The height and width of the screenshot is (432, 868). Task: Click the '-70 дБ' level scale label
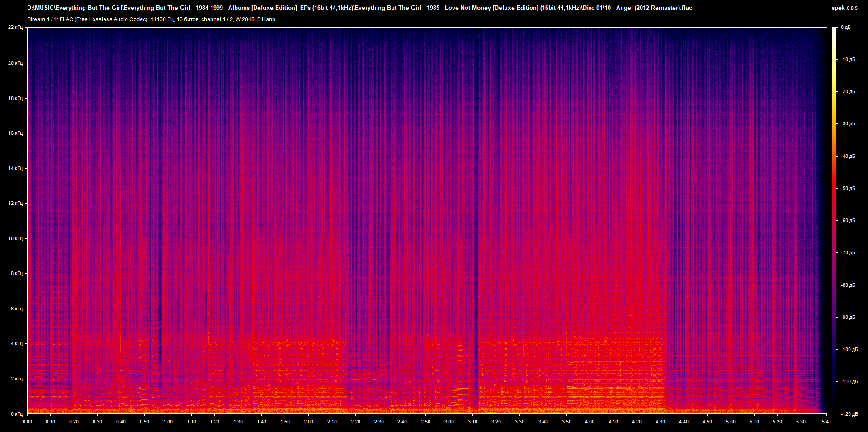click(x=848, y=252)
